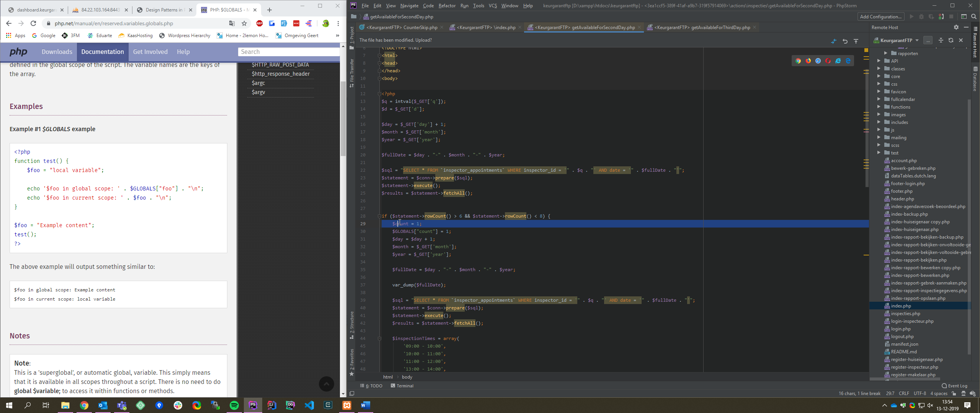
Task: Open the Refactor menu
Action: 447,5
